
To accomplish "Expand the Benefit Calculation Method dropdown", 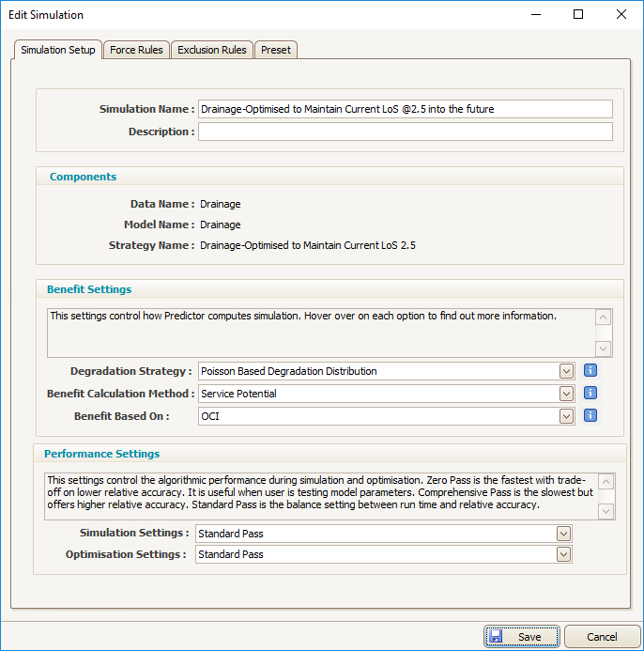I will 566,394.
